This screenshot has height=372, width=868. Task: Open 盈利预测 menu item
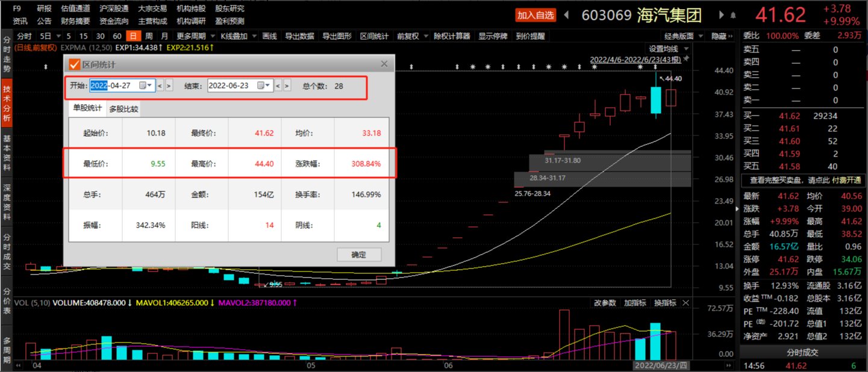(229, 20)
